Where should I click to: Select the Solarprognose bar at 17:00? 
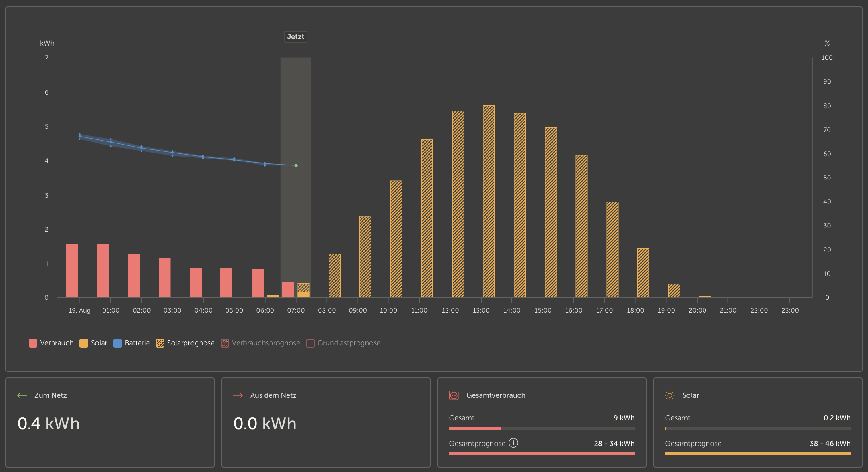(613, 250)
